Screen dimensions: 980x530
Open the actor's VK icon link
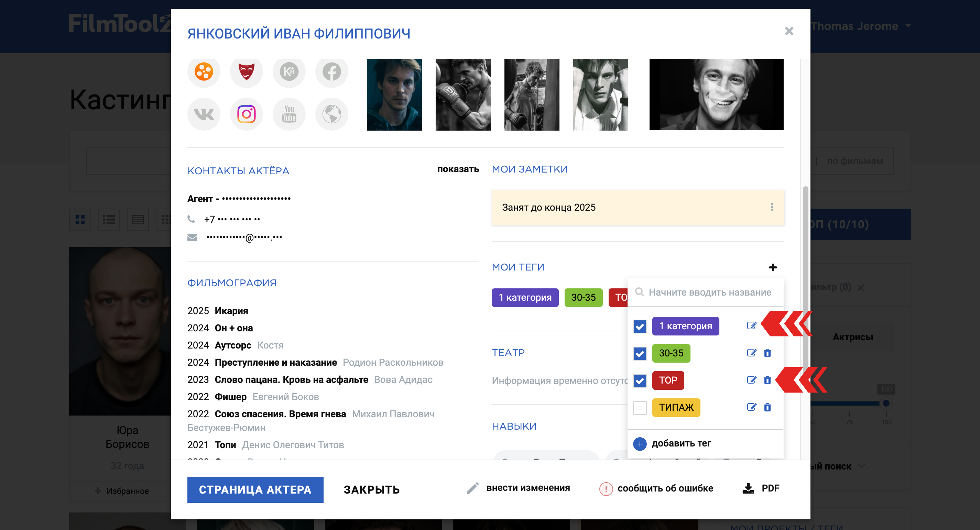pos(204,114)
